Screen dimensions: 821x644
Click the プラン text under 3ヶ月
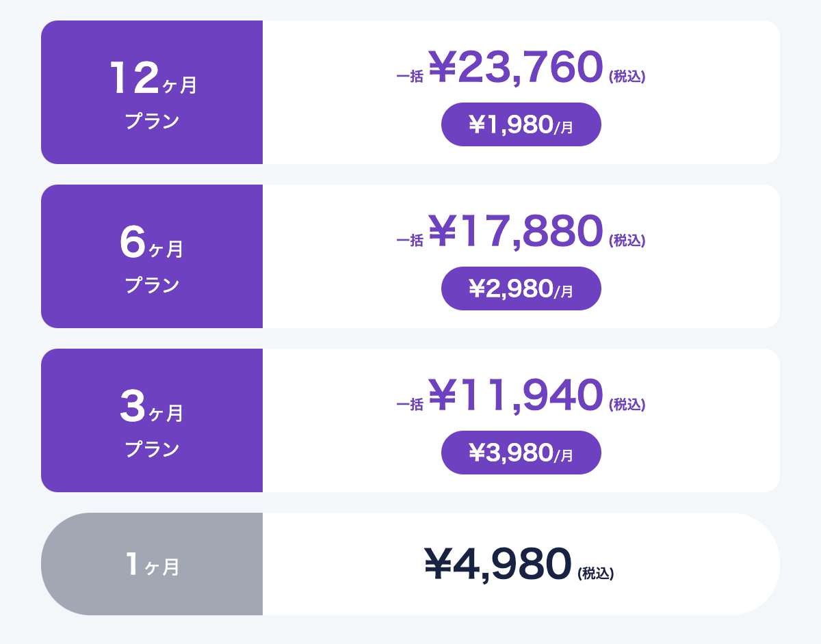[x=152, y=450]
